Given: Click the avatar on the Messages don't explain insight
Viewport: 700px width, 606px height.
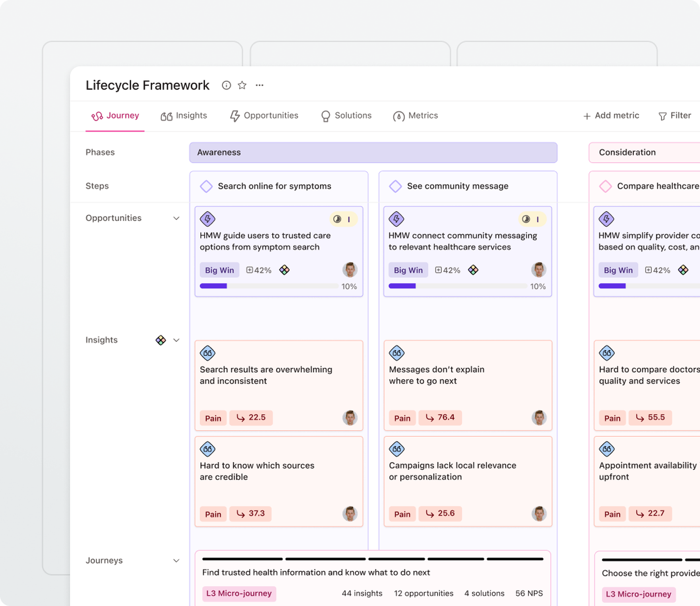Looking at the screenshot, I should click(x=539, y=417).
